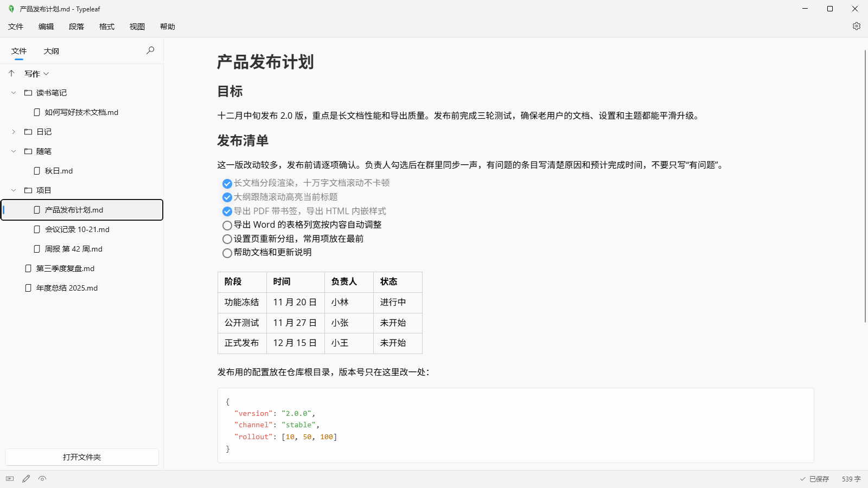868x488 pixels.
Task: Check 帮助文档和更新说明 task
Action: pos(227,253)
